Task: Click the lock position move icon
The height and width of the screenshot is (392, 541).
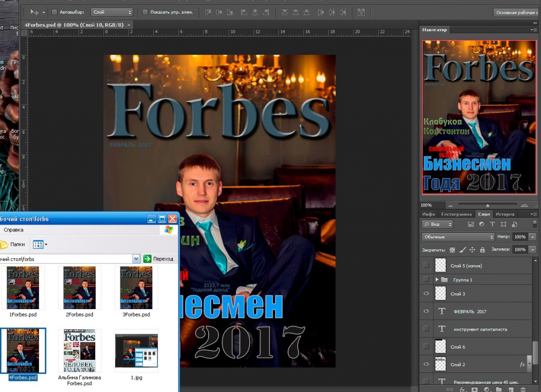Action: pyautogui.click(x=472, y=249)
